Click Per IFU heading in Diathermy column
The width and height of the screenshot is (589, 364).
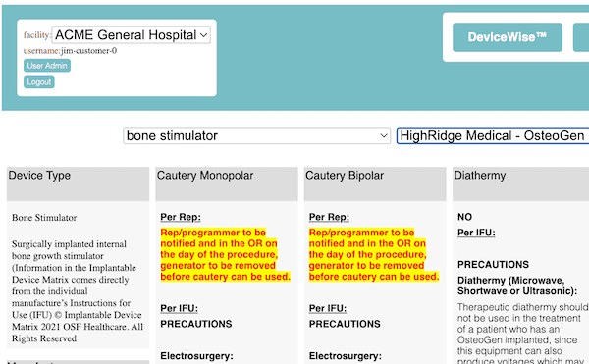[476, 233]
